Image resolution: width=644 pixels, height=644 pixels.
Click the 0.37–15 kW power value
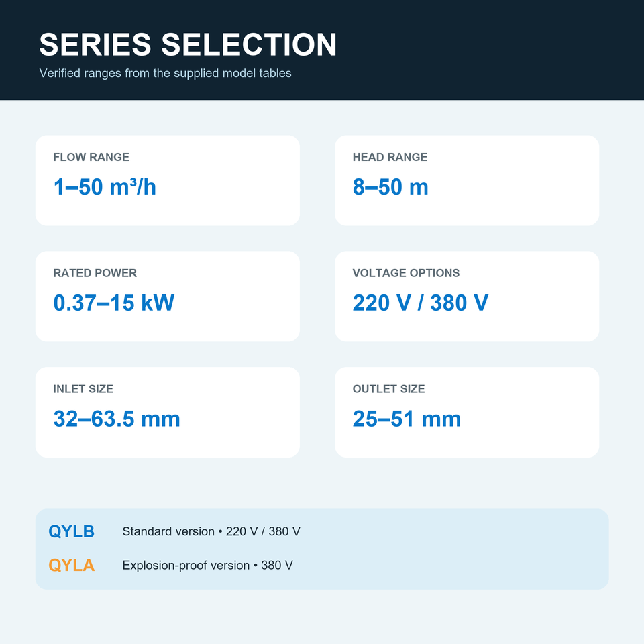pyautogui.click(x=114, y=303)
